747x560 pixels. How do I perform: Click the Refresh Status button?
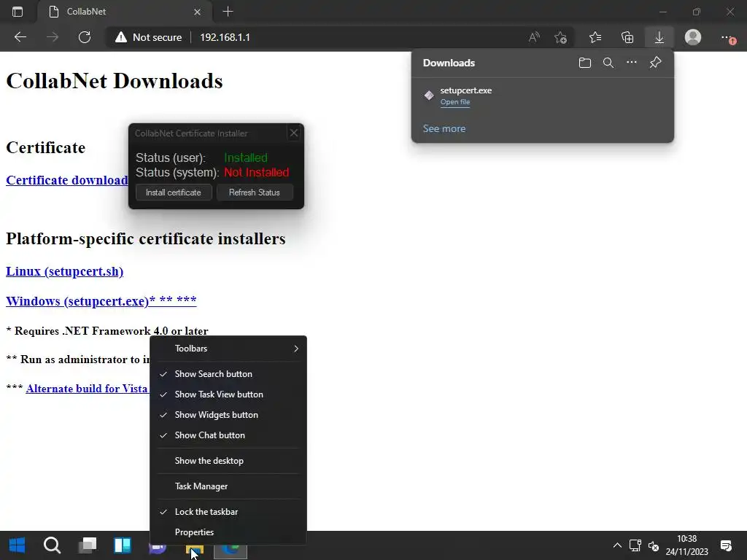(x=255, y=192)
